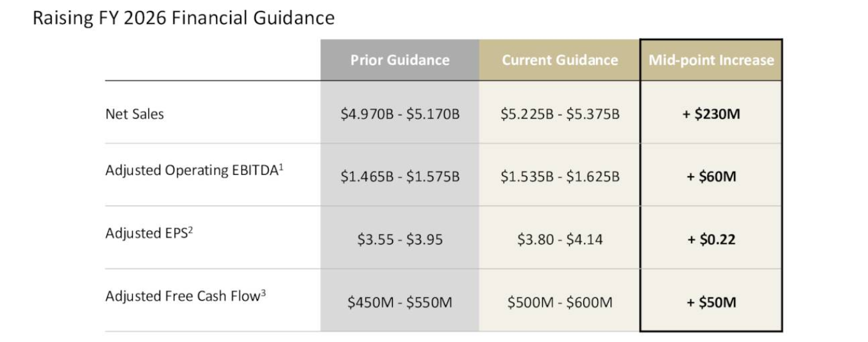The height and width of the screenshot is (342, 868).
Task: Select prior EPS $3.55 - $3.95 cell
Action: [x=400, y=240]
